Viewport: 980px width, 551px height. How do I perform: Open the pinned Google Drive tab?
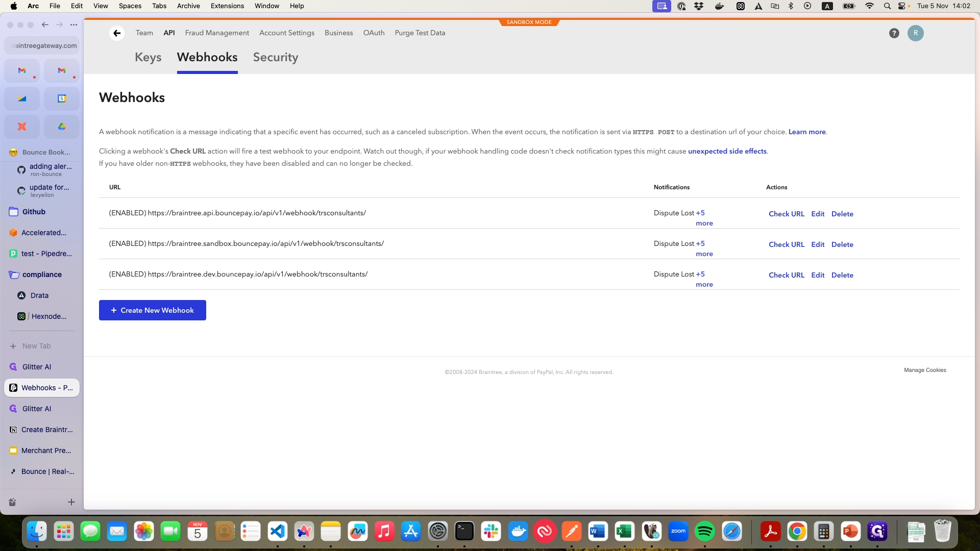[x=62, y=127]
